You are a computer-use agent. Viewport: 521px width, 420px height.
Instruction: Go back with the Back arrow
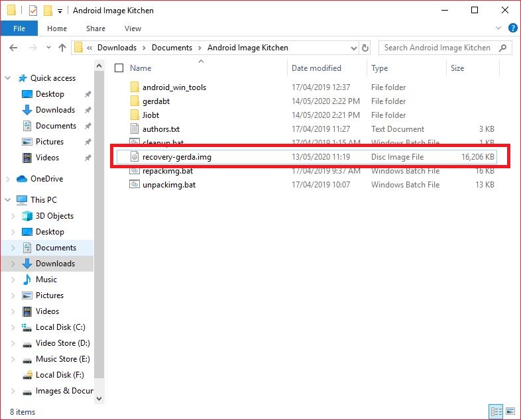(x=13, y=48)
